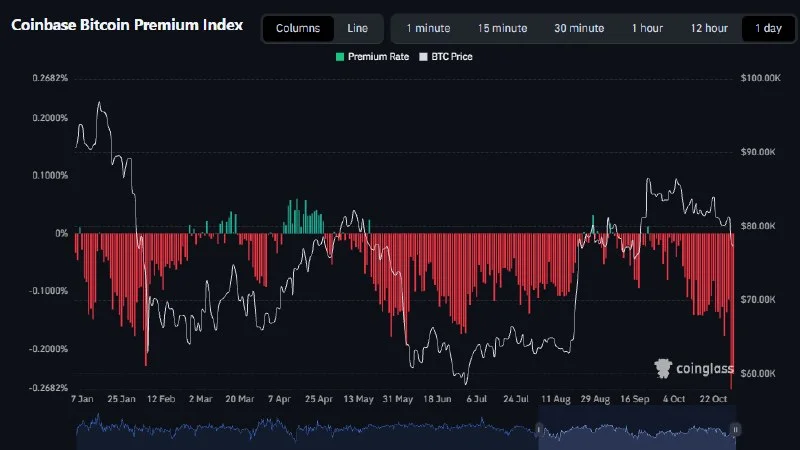Click the '16 Sep' date axis label
800x450 pixels.
(x=635, y=398)
